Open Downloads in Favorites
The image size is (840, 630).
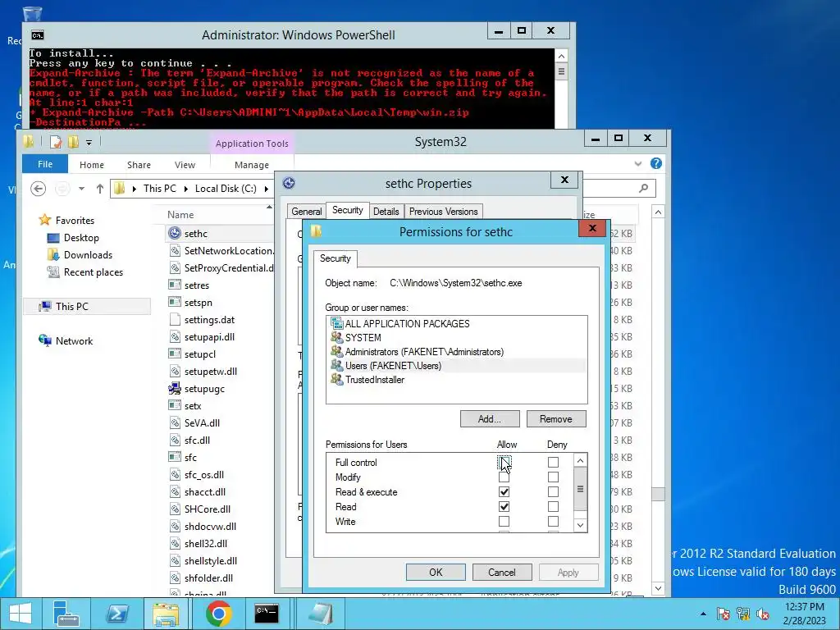pyautogui.click(x=88, y=254)
